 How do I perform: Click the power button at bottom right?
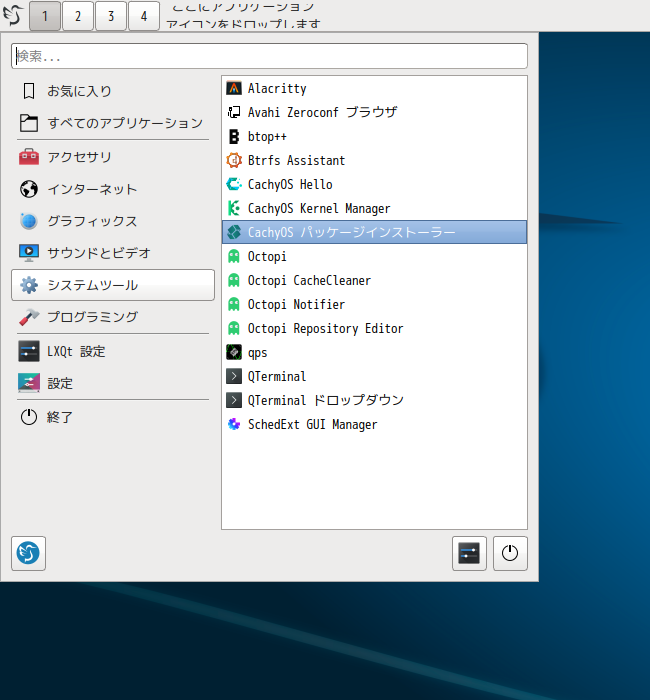(x=510, y=553)
